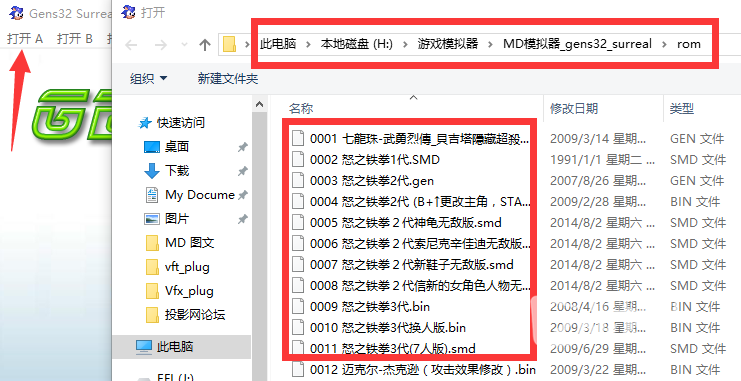Select 本地磁盘 (H:) in the address path
The width and height of the screenshot is (741, 381).
(x=357, y=44)
